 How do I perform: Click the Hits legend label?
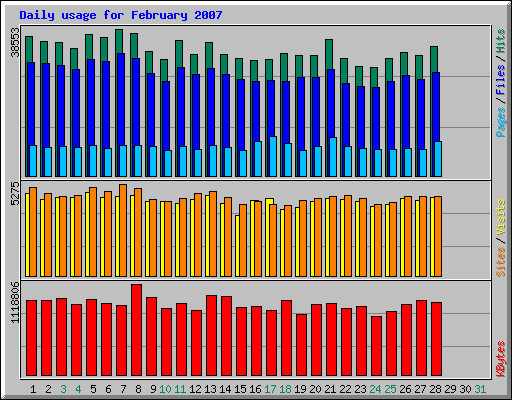click(500, 41)
